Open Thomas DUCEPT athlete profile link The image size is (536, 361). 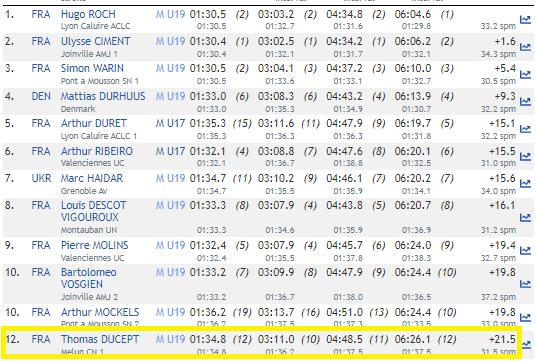click(x=100, y=339)
